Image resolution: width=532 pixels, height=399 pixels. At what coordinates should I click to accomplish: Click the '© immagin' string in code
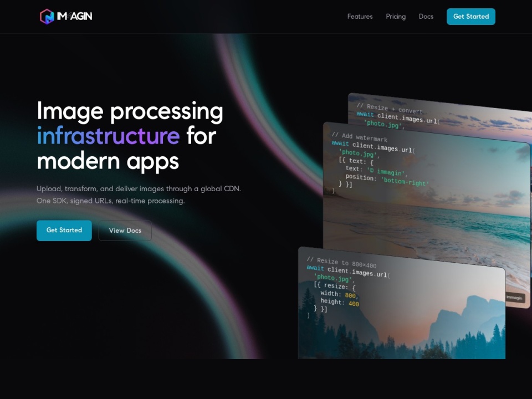pos(386,172)
